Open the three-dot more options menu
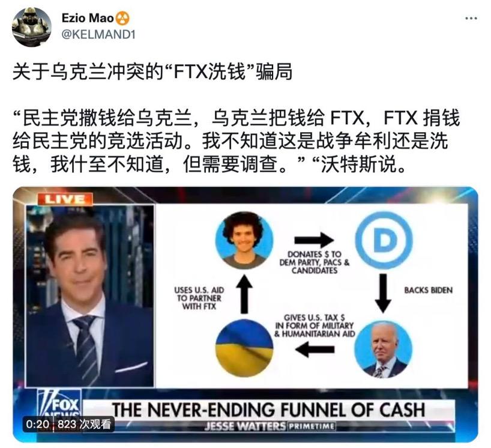The image size is (491, 448). [x=471, y=19]
